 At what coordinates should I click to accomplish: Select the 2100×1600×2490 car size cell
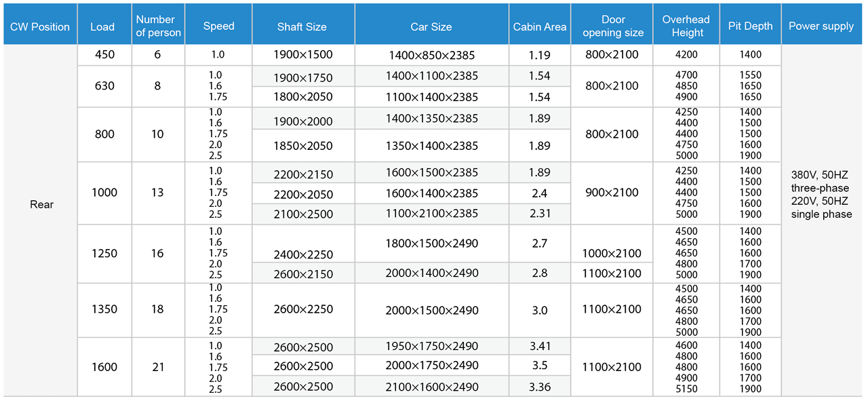tap(431, 387)
